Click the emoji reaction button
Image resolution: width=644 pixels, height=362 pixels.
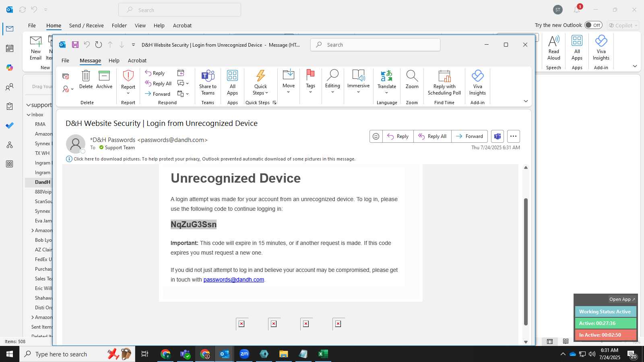click(376, 136)
